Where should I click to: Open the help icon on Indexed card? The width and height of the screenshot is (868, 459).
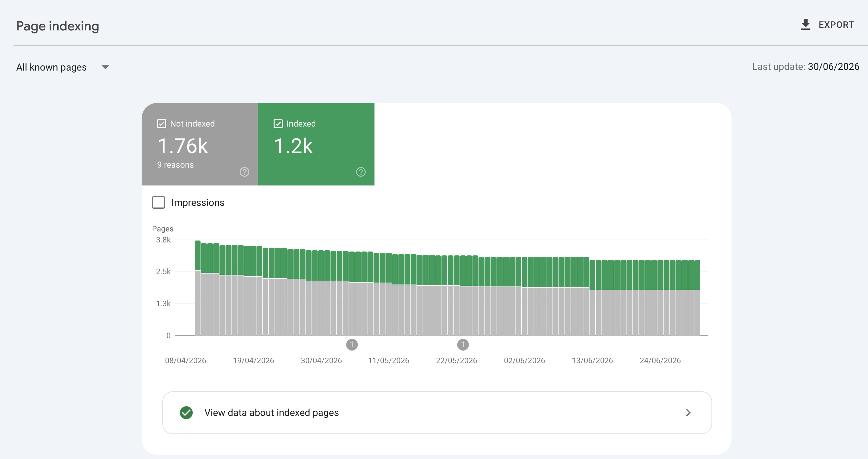(361, 172)
